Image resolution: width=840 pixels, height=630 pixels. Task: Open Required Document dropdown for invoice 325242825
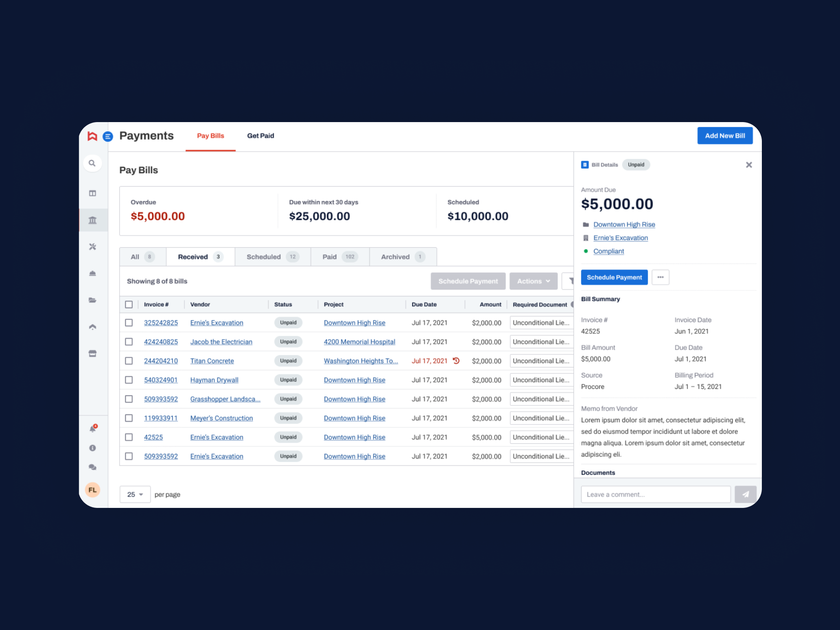(541, 323)
